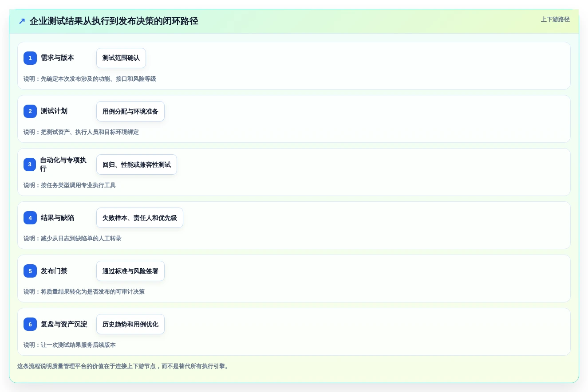Click the title 企业测试结果从执行到发布决策的闭环路径
The height and width of the screenshot is (392, 588).
click(114, 21)
